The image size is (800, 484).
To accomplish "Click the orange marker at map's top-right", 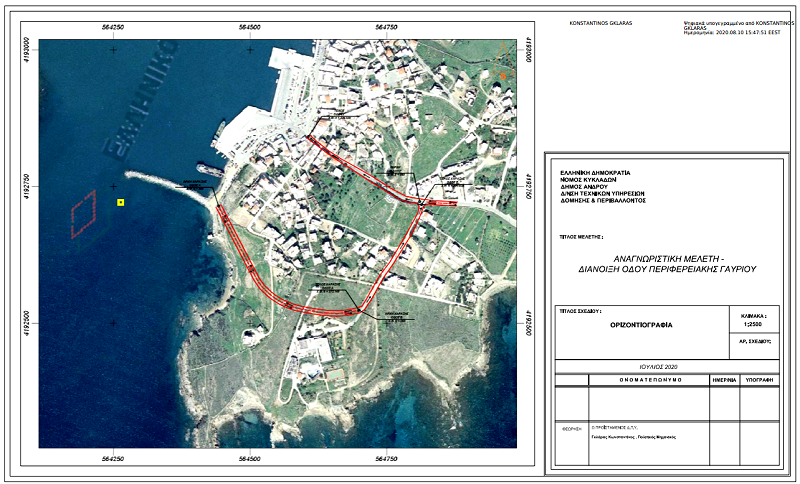I will tap(504, 75).
